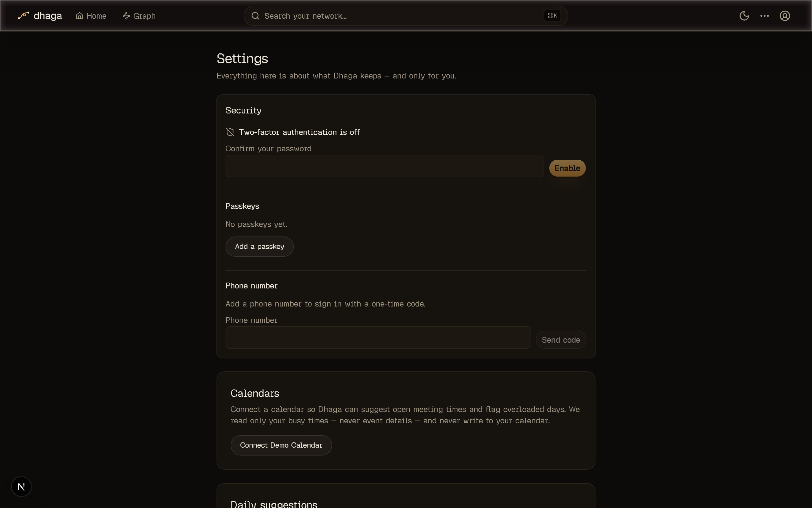
Task: Open the Next.js dev tools badge
Action: tap(21, 487)
